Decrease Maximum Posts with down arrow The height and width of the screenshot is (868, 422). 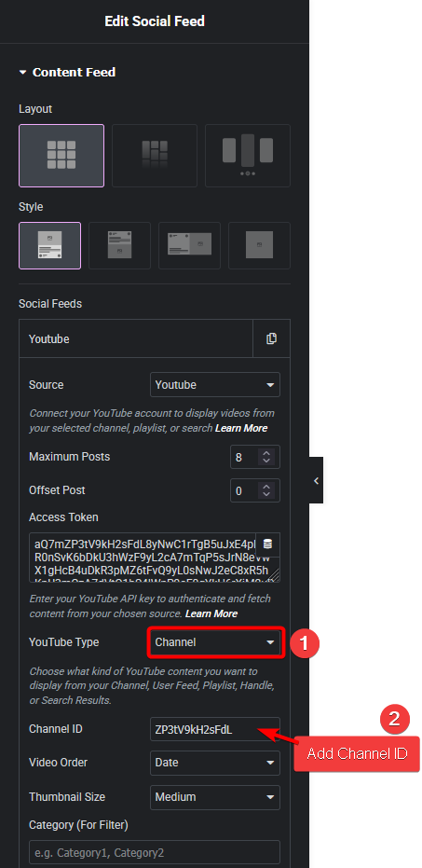pos(266,462)
